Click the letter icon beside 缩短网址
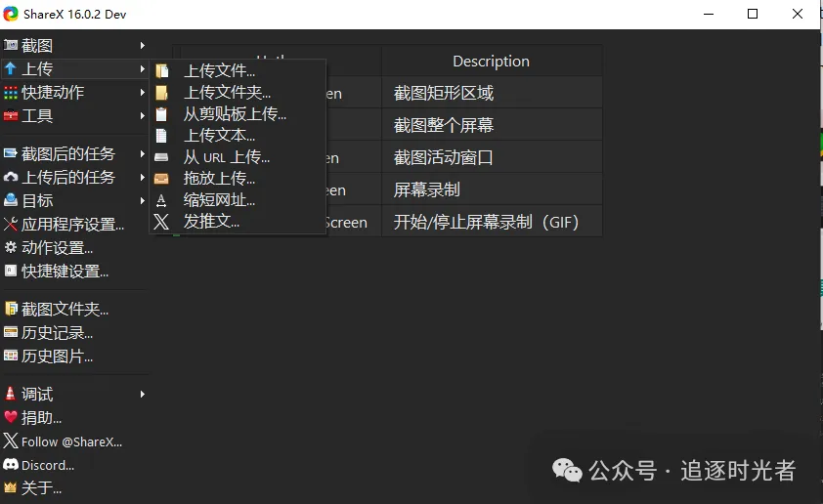 point(161,200)
